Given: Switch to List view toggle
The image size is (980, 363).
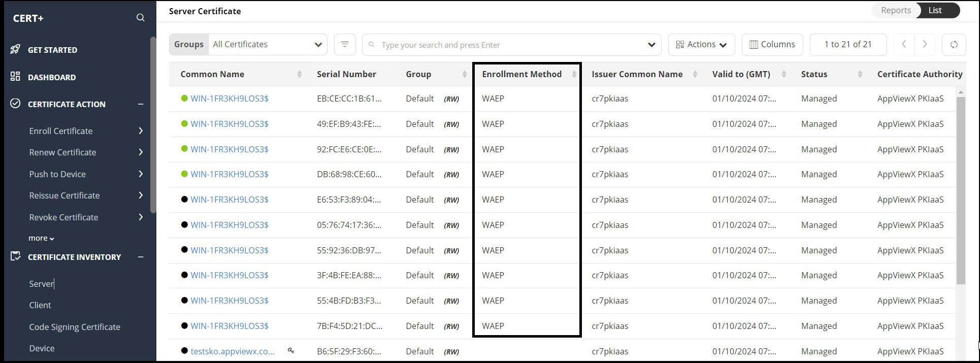Looking at the screenshot, I should (935, 10).
